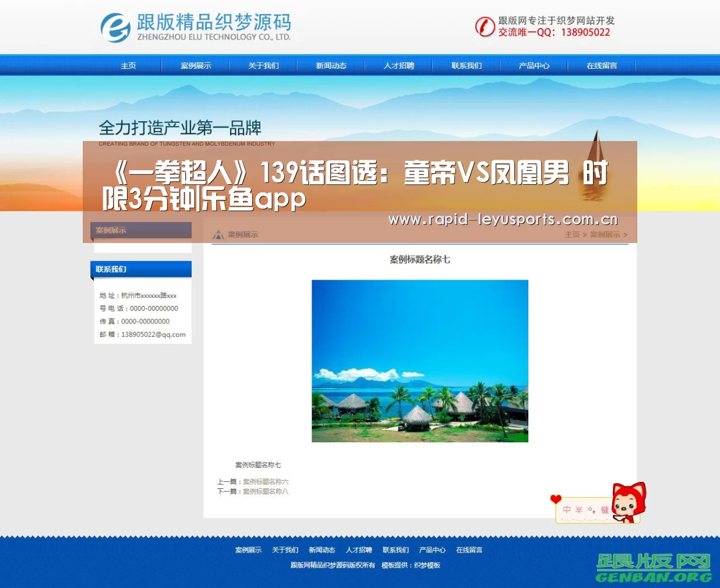Click footer link 人才招聘
The image size is (720, 588).
(359, 550)
